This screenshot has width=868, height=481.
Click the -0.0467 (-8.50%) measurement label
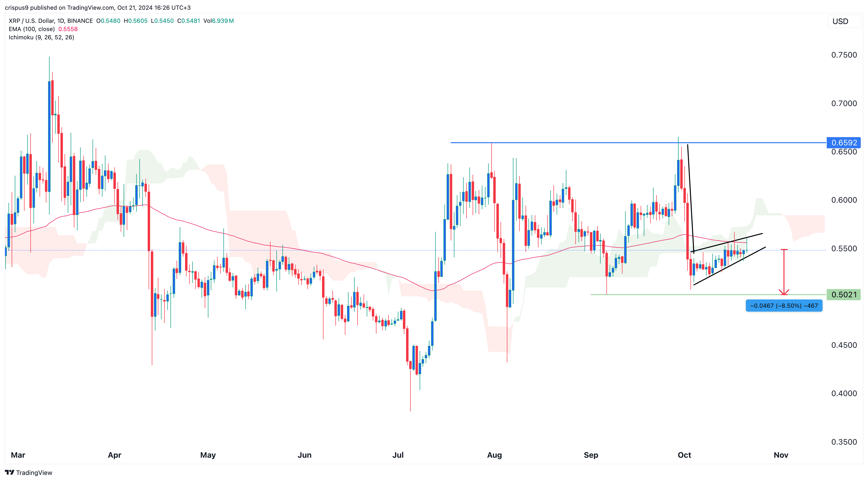pos(784,306)
